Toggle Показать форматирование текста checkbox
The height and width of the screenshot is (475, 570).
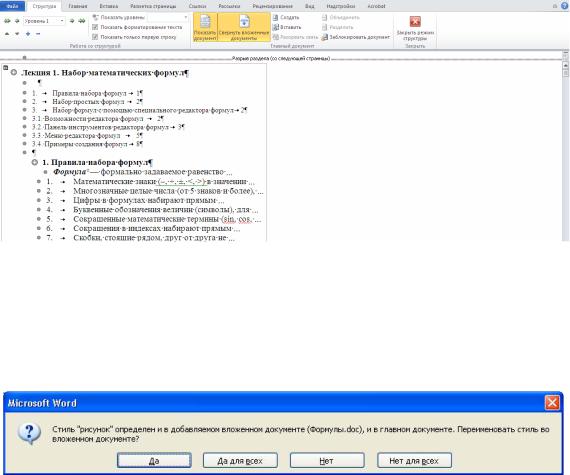tap(95, 27)
